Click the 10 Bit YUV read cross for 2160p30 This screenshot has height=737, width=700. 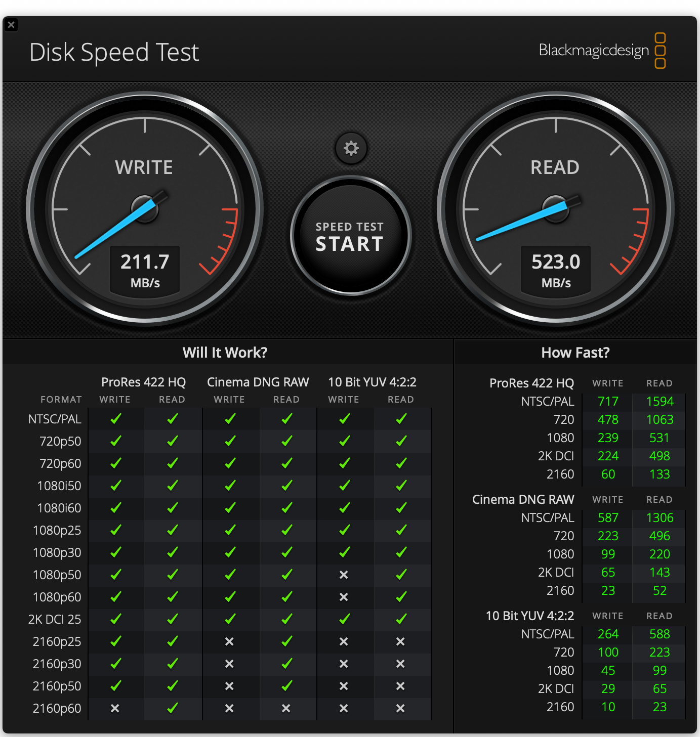click(400, 664)
